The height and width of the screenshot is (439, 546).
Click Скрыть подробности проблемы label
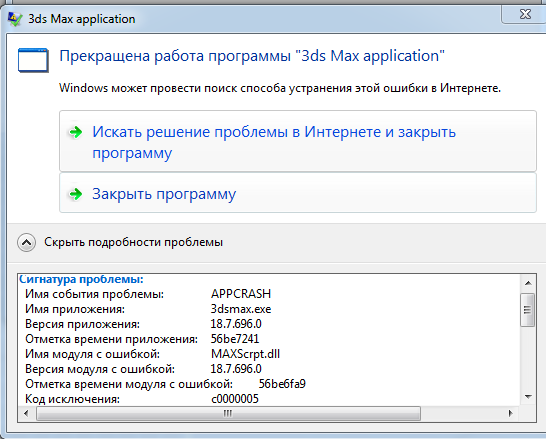coord(133,242)
